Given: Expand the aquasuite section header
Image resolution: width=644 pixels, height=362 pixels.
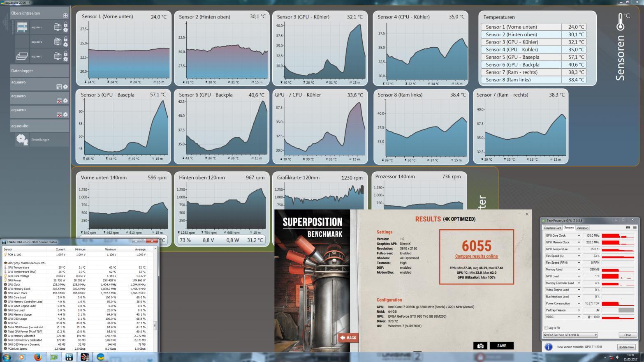Looking at the screenshot, I should [x=39, y=126].
